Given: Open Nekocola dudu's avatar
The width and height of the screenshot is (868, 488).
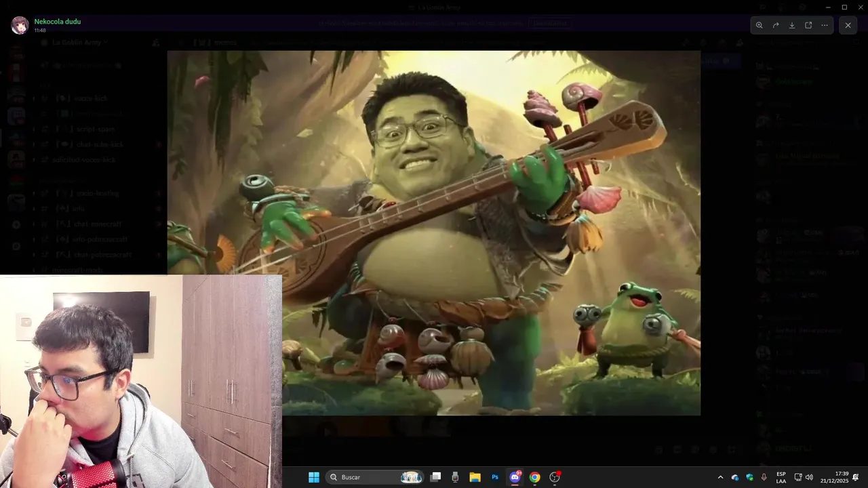Looking at the screenshot, I should coord(20,25).
